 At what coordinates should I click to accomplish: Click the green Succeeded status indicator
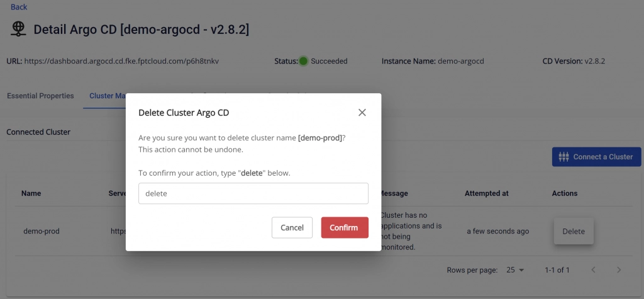click(x=303, y=61)
